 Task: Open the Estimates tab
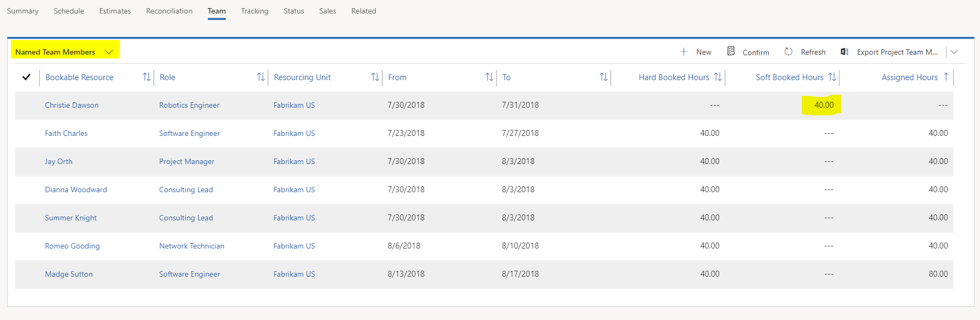(115, 11)
